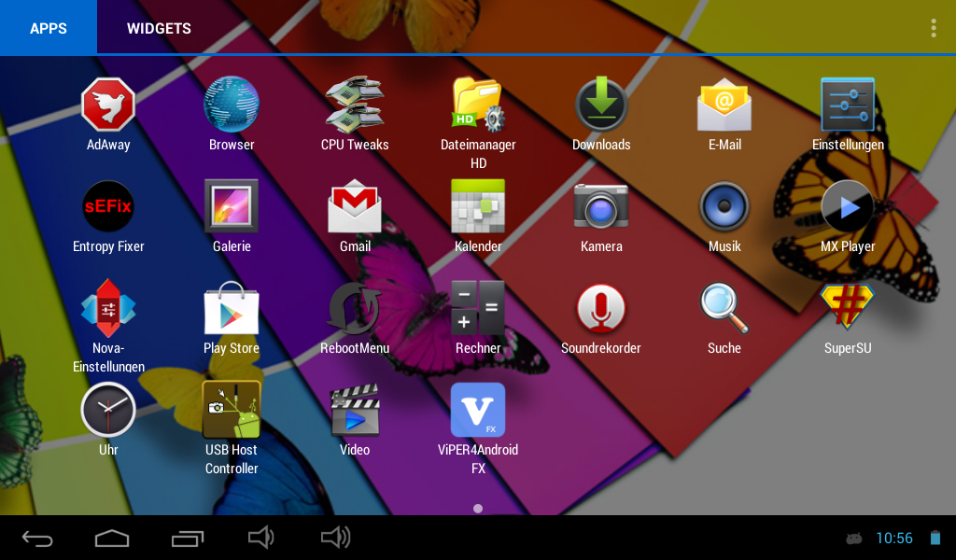Tap the battery status icon
The height and width of the screenshot is (560, 956).
[935, 538]
